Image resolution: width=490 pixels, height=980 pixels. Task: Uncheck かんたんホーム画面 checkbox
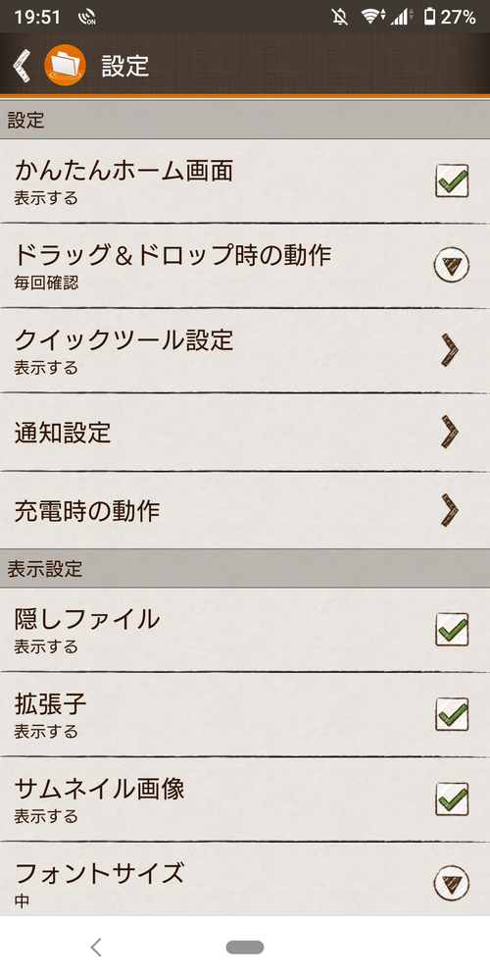coord(452,181)
